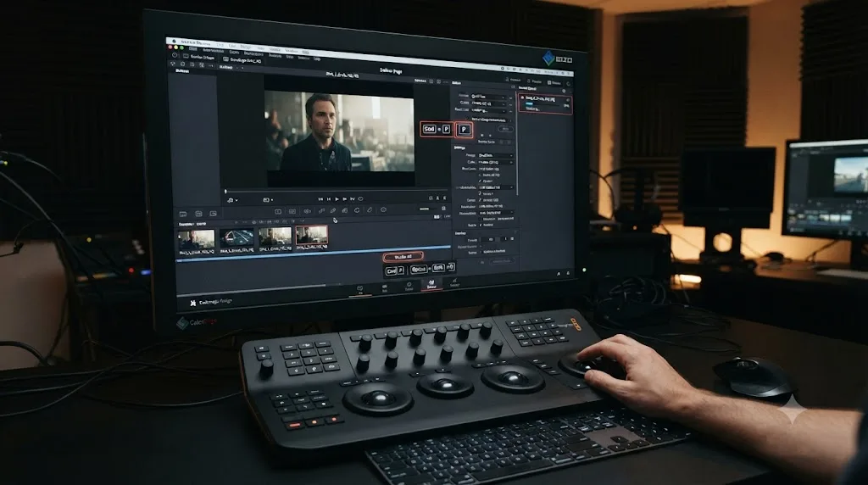Step one frame forward in the viewer
Screen dimensions: 868x485
tap(344, 198)
